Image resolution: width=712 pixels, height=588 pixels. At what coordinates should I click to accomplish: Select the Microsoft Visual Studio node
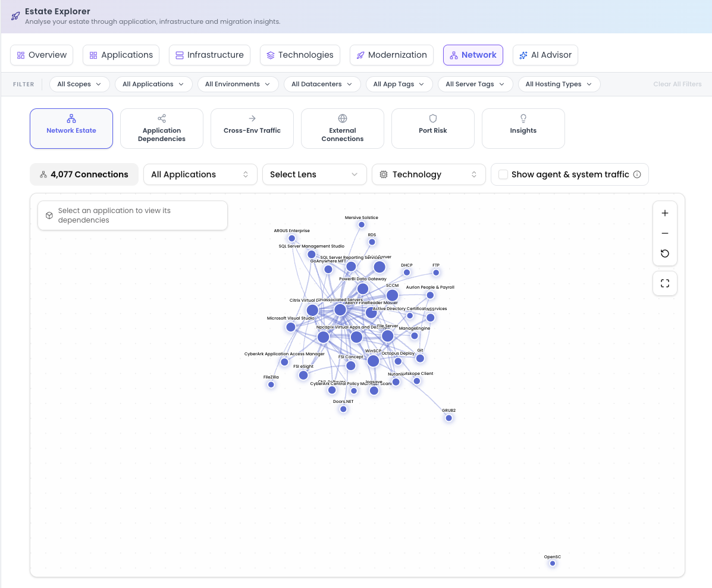click(x=291, y=327)
